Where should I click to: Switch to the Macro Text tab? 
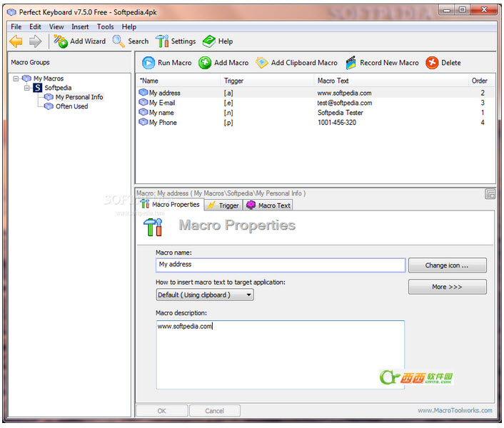268,205
